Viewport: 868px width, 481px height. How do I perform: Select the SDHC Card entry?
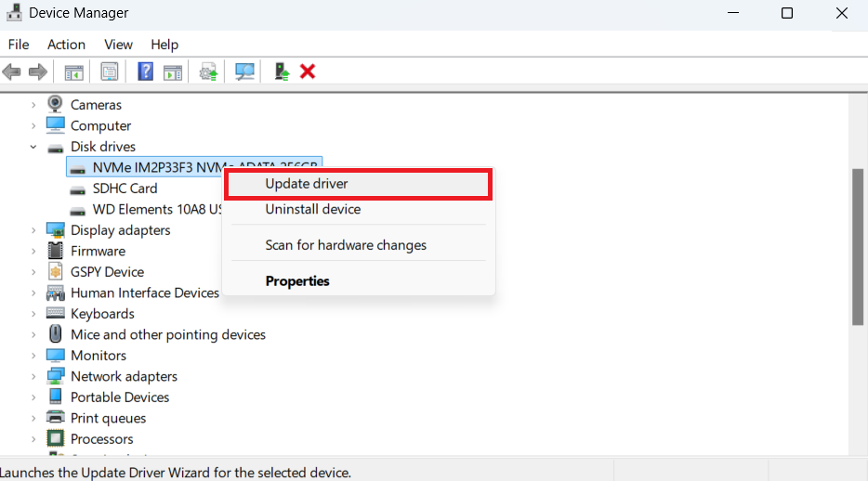pyautogui.click(x=125, y=188)
